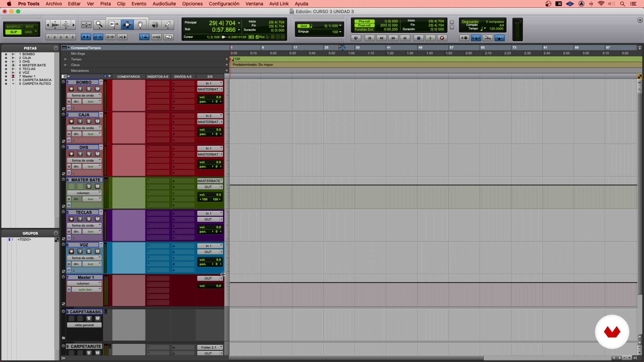
Task: Click the Zoom Toggle four-arrow icon
Action: (x=86, y=24)
